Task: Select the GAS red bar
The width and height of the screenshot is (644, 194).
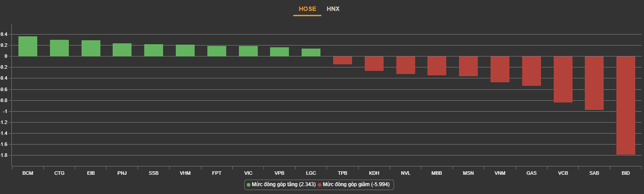Action: pos(531,71)
